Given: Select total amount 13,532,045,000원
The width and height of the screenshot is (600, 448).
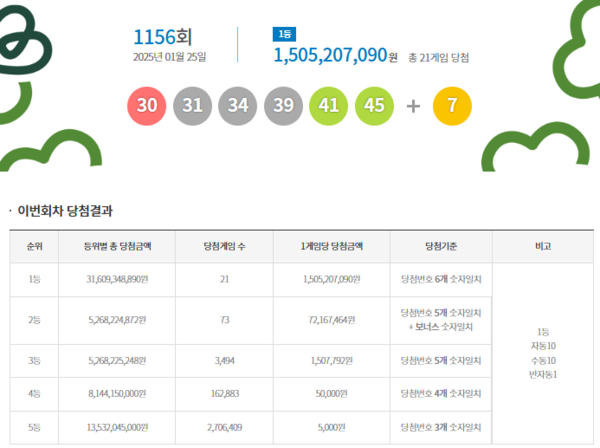Looking at the screenshot, I should point(117,427).
